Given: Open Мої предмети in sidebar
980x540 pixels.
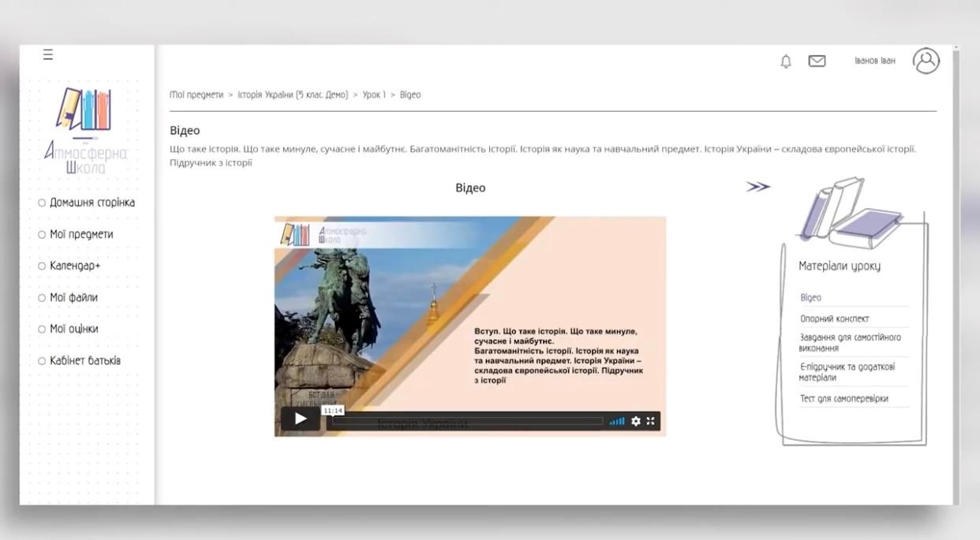Looking at the screenshot, I should click(x=81, y=234).
